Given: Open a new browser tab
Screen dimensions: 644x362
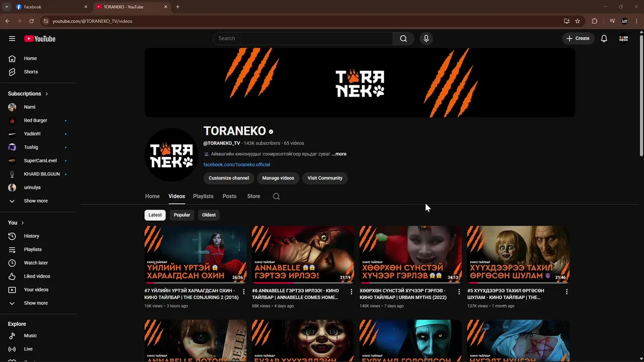Looking at the screenshot, I should 178,7.
